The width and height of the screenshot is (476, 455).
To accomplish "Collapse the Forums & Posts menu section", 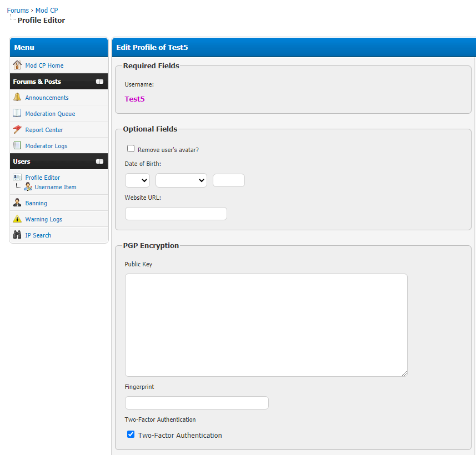I will 99,82.
